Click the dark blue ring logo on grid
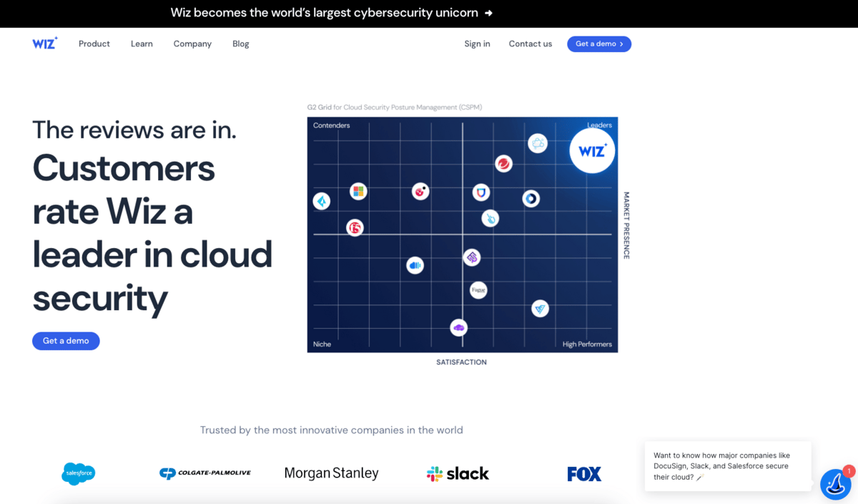The image size is (858, 504). click(x=531, y=199)
